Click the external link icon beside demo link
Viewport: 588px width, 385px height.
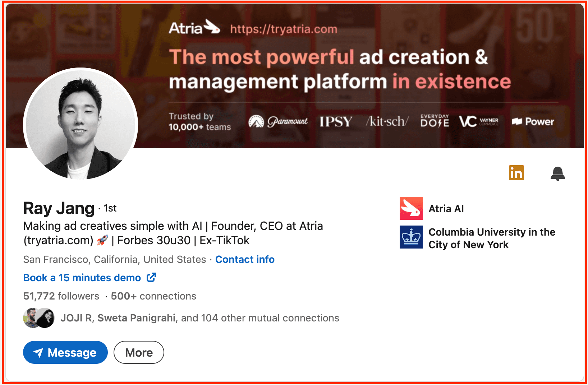(152, 277)
